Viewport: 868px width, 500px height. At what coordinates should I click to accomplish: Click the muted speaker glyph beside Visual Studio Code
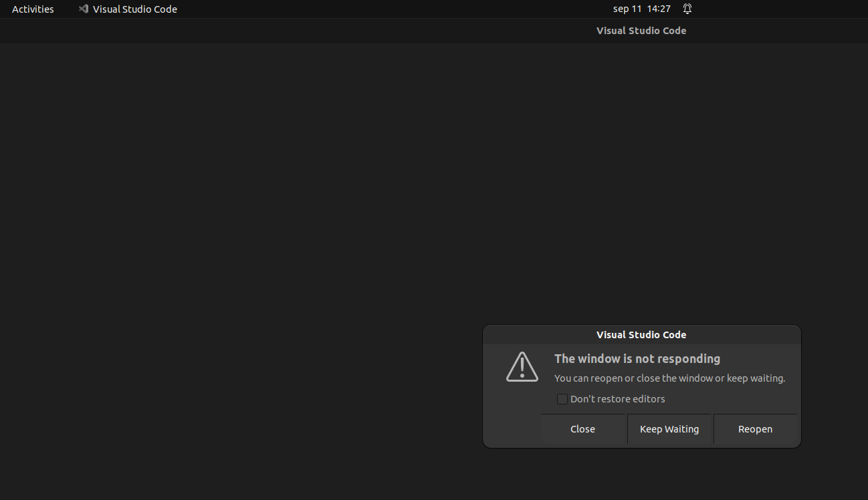83,9
